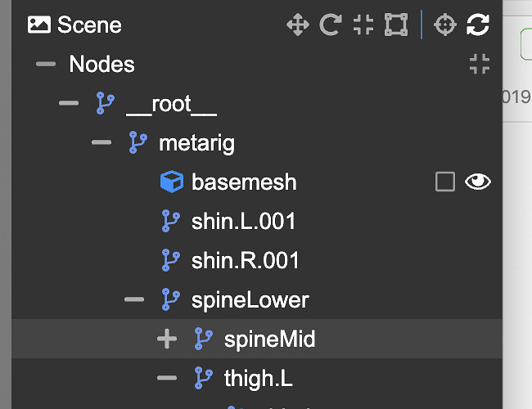Expand the spineMid node

pos(167,339)
